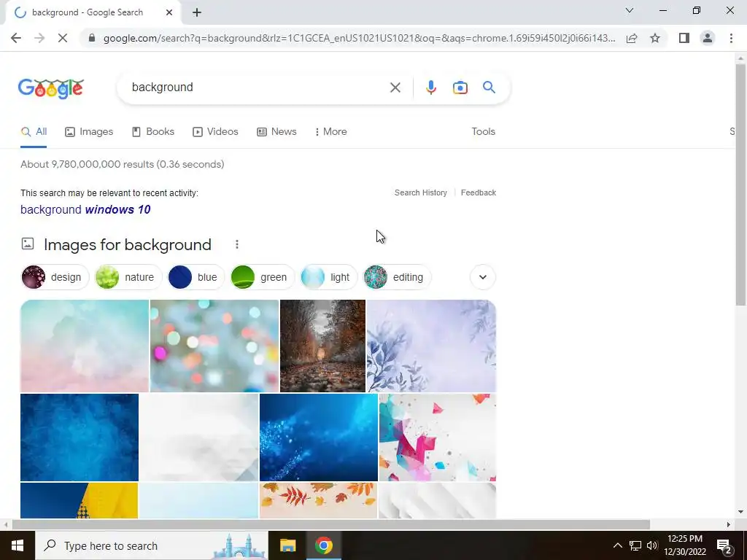This screenshot has width=747, height=560.
Task: Open the colorful geometric shapes image
Action: [438, 437]
